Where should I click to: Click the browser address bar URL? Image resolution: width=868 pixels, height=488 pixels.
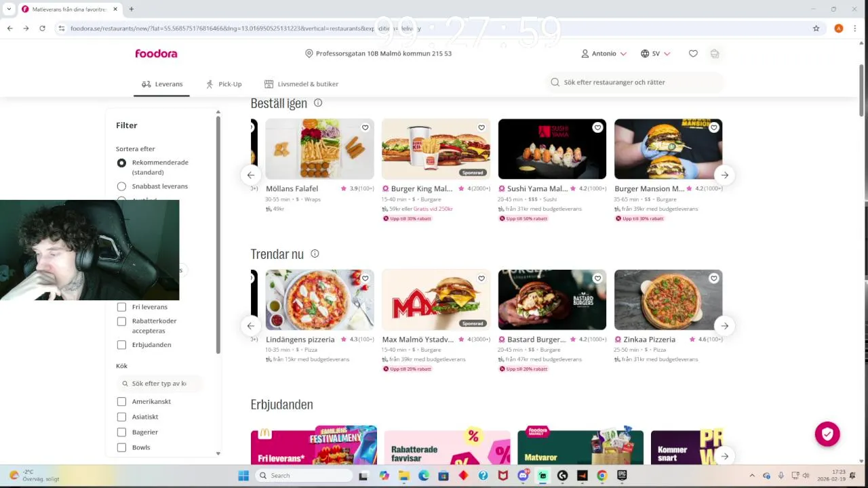click(x=245, y=28)
